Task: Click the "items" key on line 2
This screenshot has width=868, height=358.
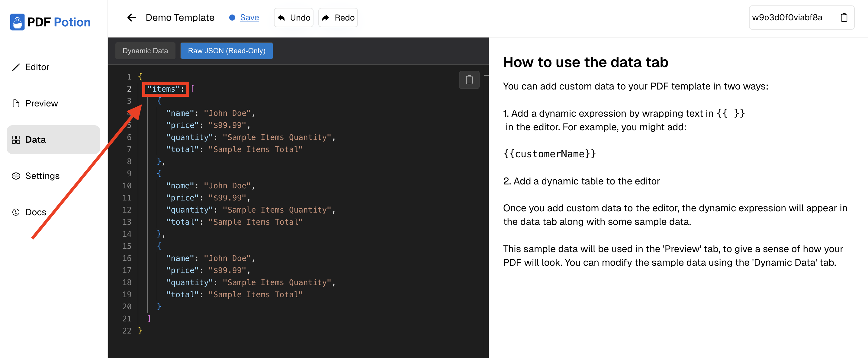Action: [163, 89]
